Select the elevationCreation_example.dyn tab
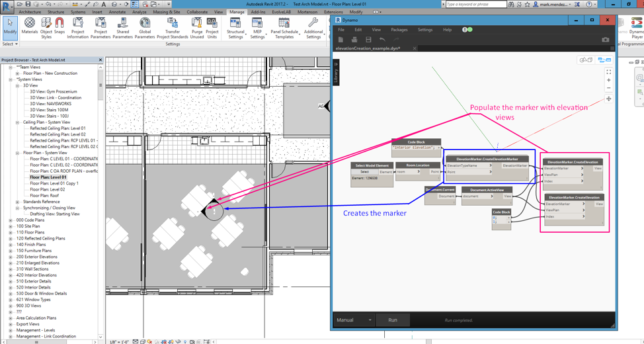 pos(368,48)
